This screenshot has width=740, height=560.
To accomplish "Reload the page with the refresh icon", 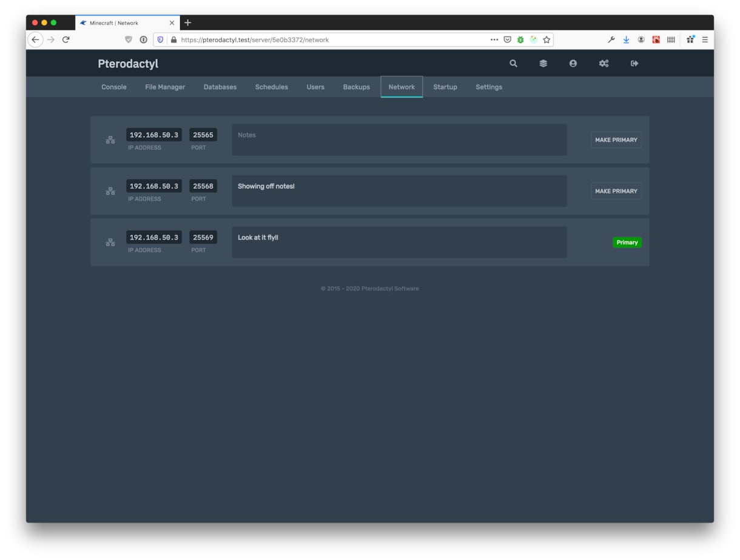I will click(x=66, y=40).
